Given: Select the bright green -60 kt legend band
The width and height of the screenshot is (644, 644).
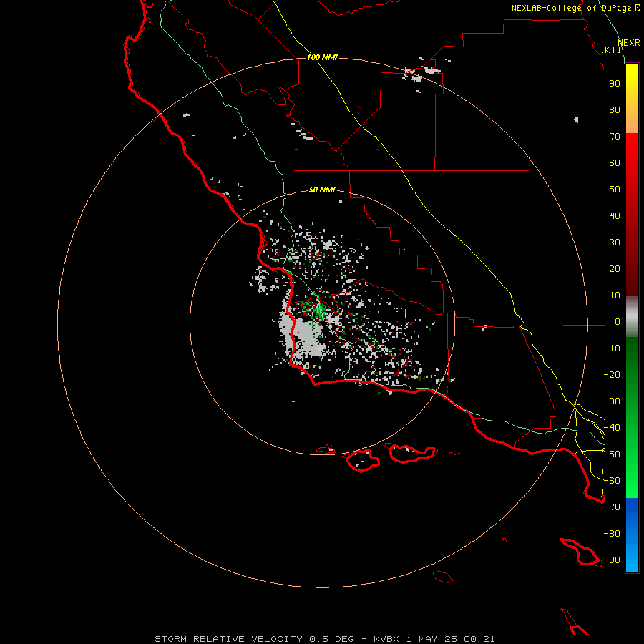Looking at the screenshot, I should click(632, 477).
